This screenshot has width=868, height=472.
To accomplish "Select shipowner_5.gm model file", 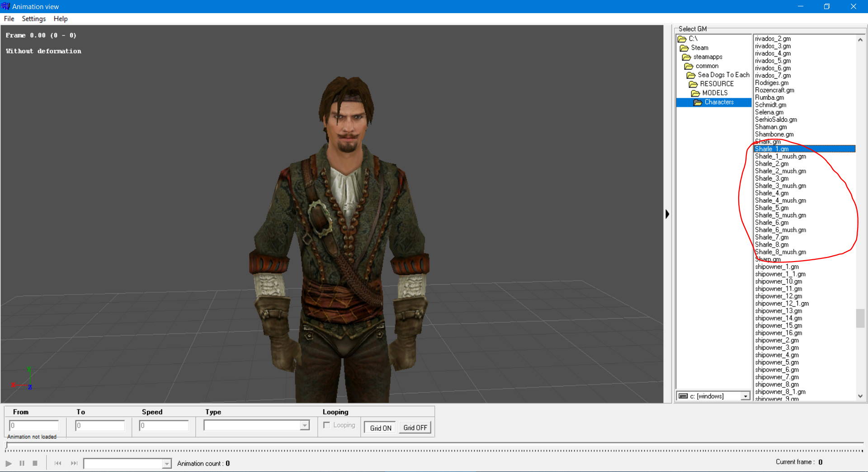I will 777,362.
